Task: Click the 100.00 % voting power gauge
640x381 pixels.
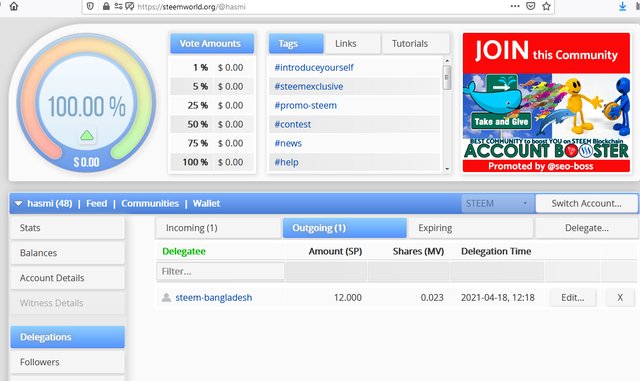Action: (x=87, y=102)
